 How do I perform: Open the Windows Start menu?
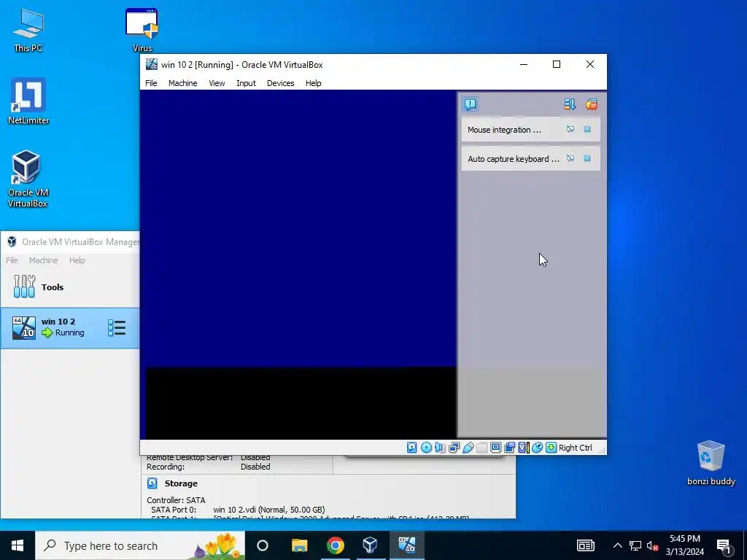(18, 545)
